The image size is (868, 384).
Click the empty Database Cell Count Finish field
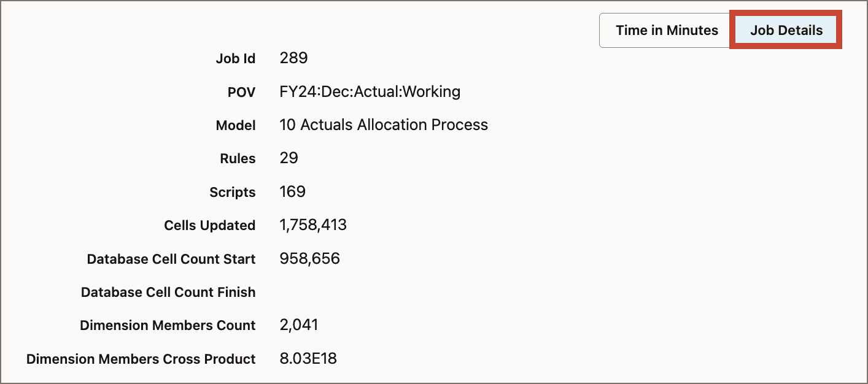pos(307,292)
